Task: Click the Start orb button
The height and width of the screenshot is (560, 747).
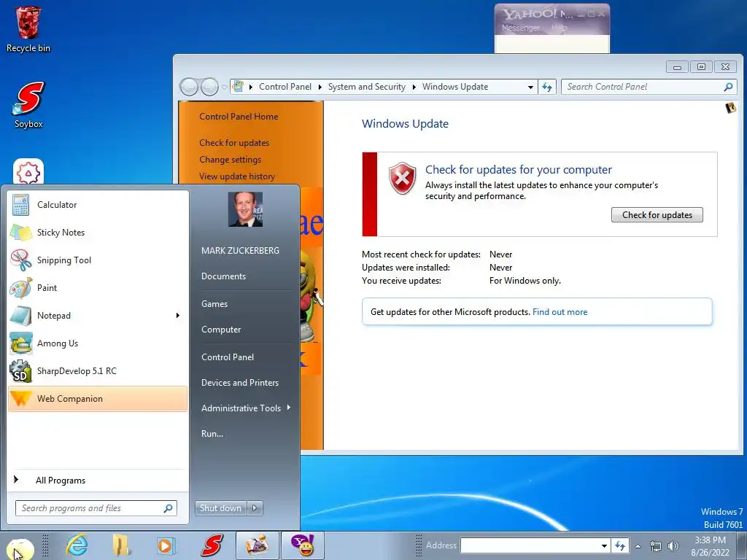Action: tap(20, 548)
